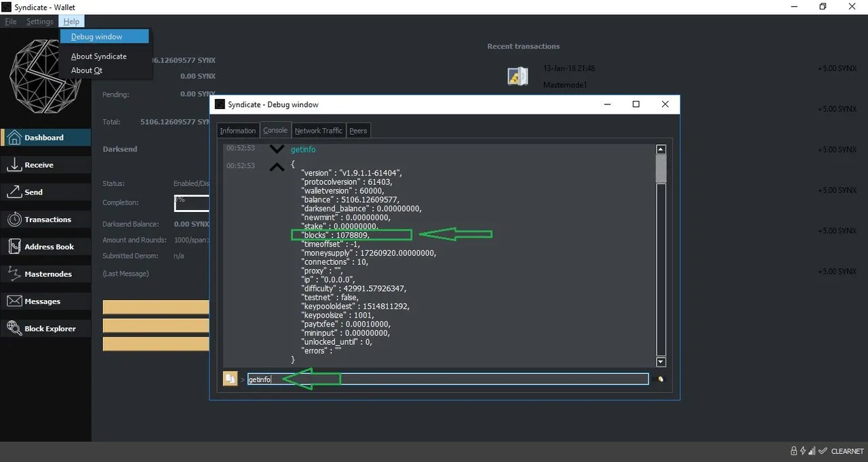The height and width of the screenshot is (462, 868).
Task: Open the Send page
Action: tap(45, 192)
